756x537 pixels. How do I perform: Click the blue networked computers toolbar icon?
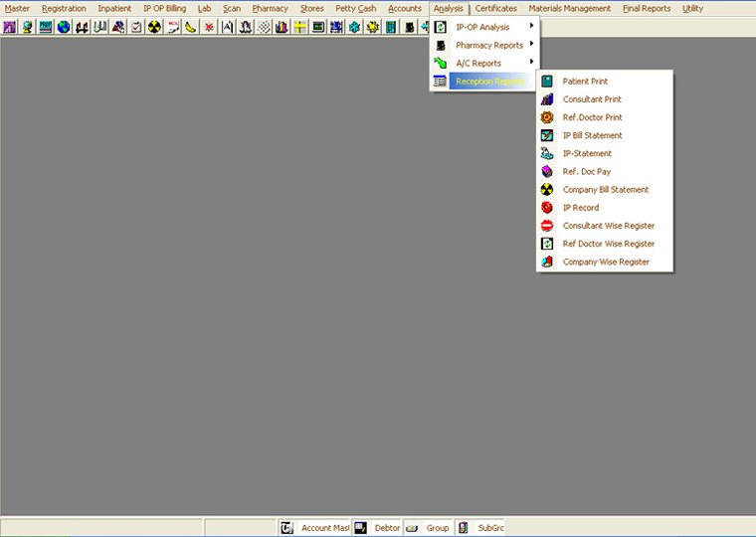[x=336, y=27]
